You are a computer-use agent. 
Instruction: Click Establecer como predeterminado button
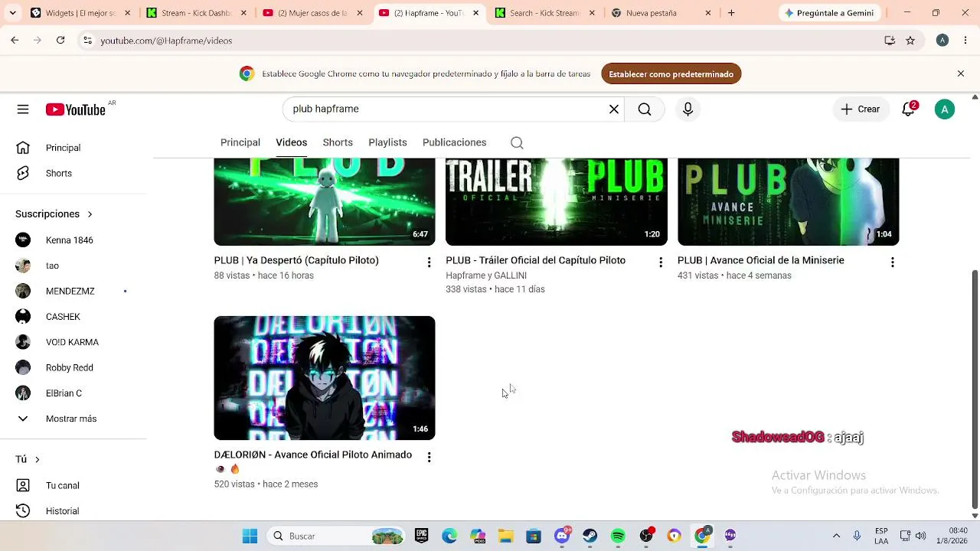coord(671,74)
